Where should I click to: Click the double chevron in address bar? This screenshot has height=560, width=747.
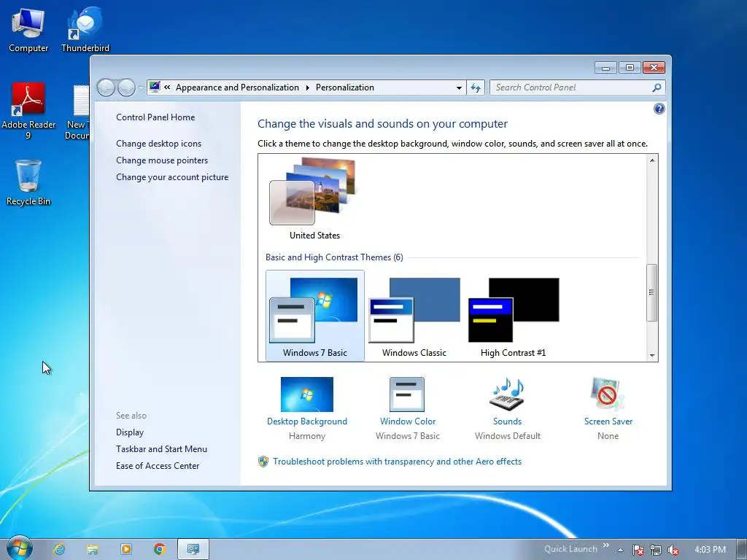click(x=167, y=87)
